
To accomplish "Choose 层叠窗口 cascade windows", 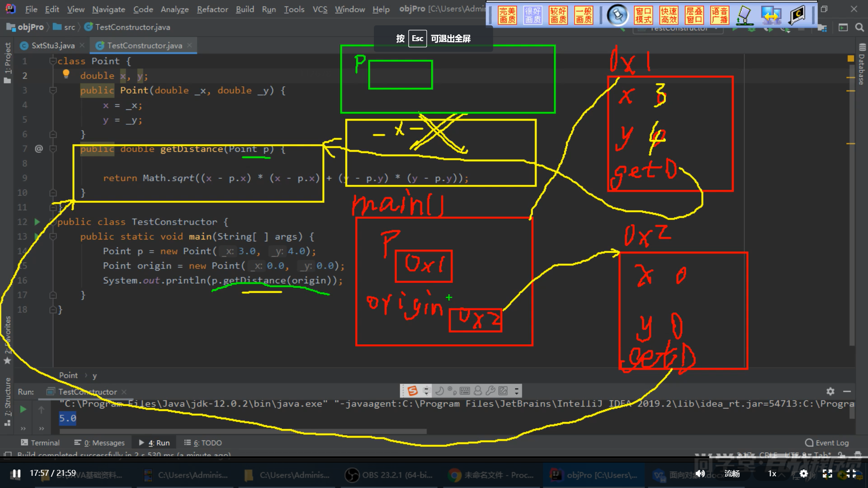I will pos(694,15).
